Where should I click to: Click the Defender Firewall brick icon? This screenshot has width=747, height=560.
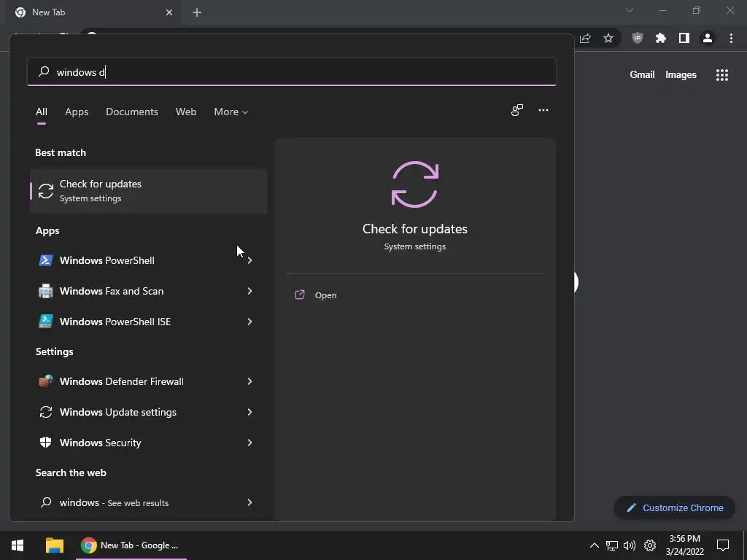click(46, 381)
